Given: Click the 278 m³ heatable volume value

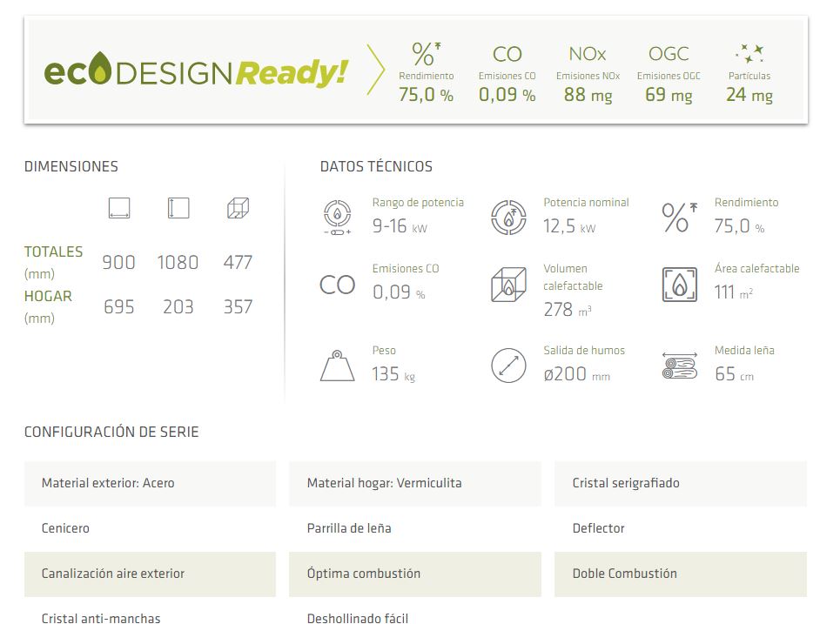Looking at the screenshot, I should click(568, 310).
